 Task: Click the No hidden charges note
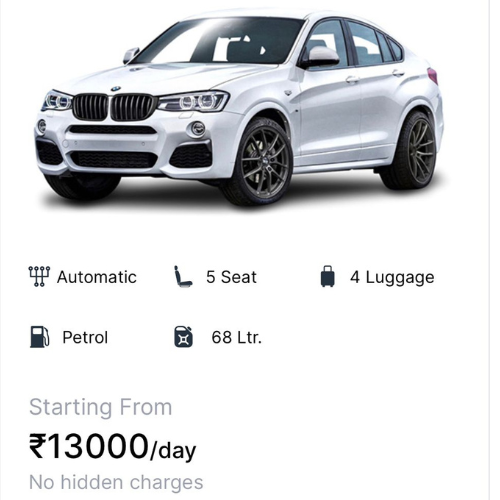click(116, 482)
